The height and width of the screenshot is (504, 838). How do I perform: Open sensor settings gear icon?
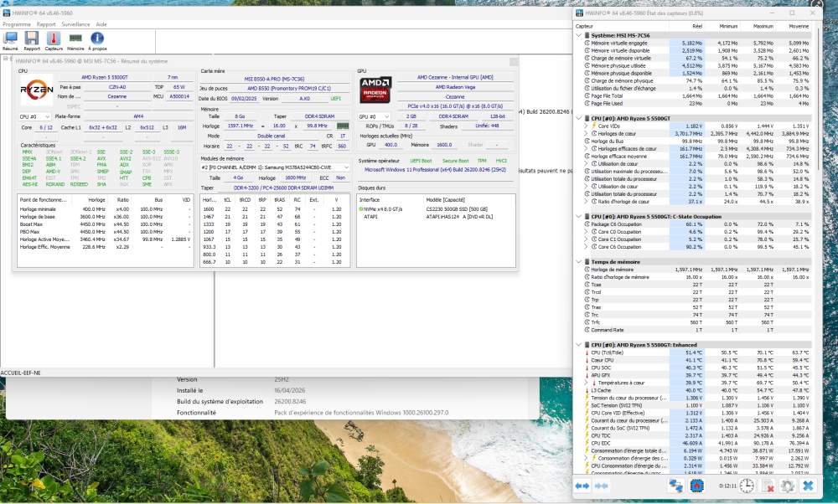(787, 486)
